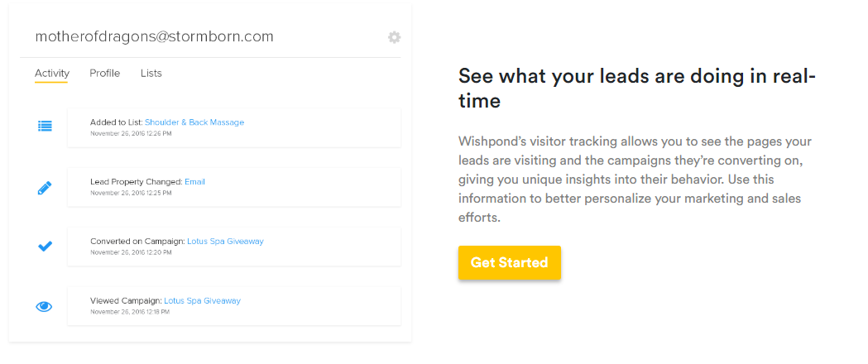Click the Email property link

point(194,182)
